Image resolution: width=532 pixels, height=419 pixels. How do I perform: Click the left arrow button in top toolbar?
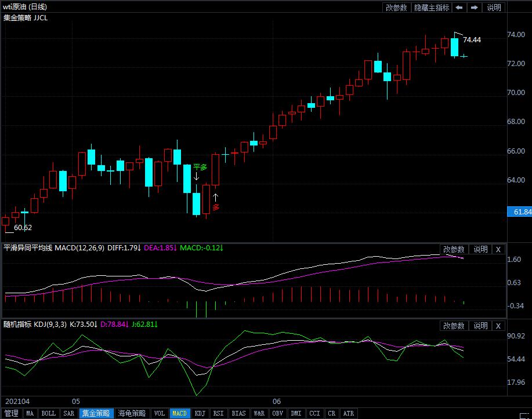pos(459,8)
